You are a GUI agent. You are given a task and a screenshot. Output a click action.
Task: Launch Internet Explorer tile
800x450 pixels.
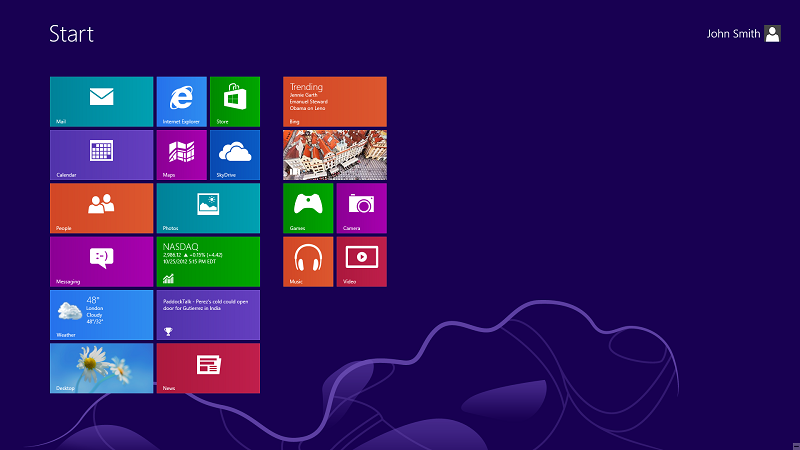(182, 102)
